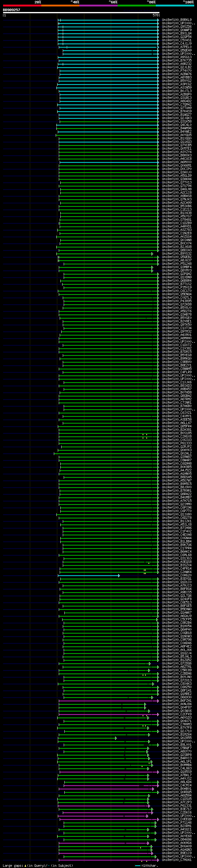Select hit label UniRef100_A3IN59
This screenshot has height=868, width=197.
click(177, 88)
